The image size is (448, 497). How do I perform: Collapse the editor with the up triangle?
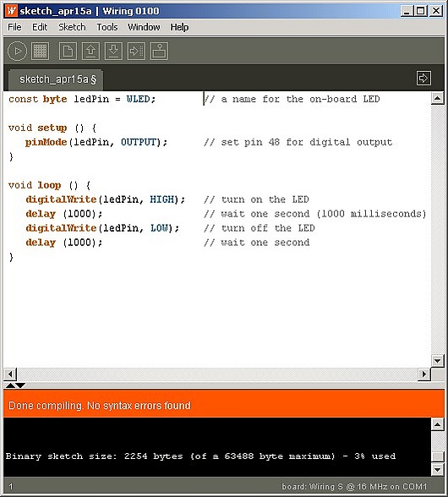coord(10,385)
